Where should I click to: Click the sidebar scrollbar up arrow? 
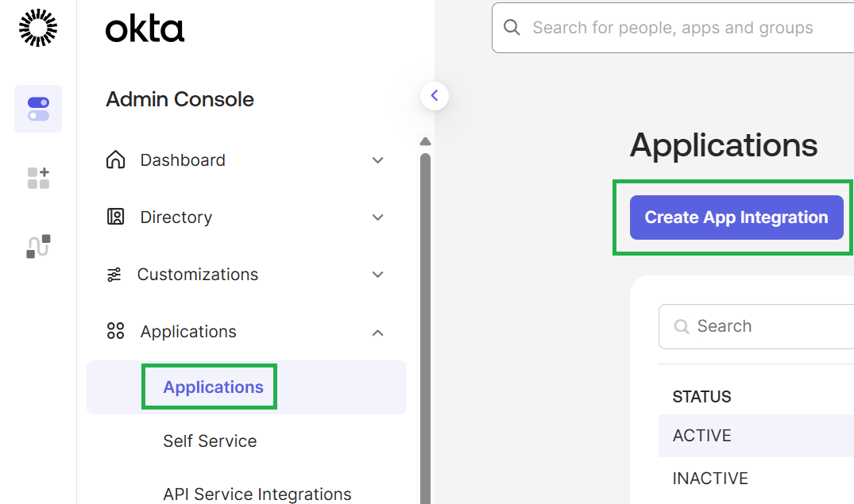point(425,141)
